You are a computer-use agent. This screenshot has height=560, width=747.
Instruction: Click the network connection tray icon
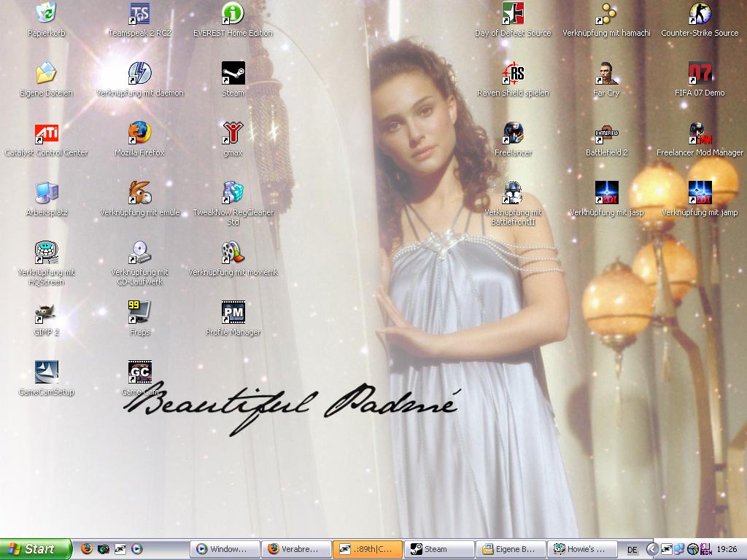[x=679, y=549]
